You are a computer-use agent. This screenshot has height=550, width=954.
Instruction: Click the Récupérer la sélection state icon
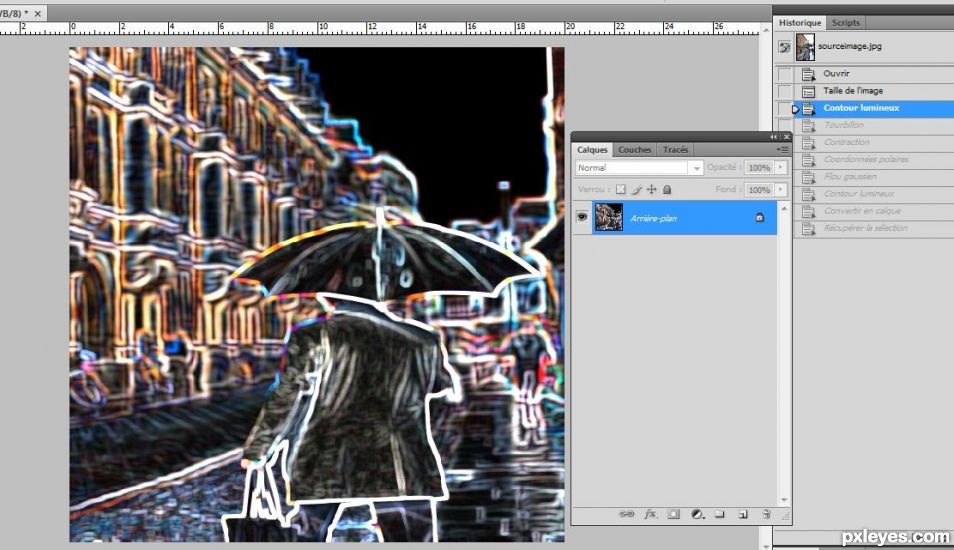coord(808,229)
